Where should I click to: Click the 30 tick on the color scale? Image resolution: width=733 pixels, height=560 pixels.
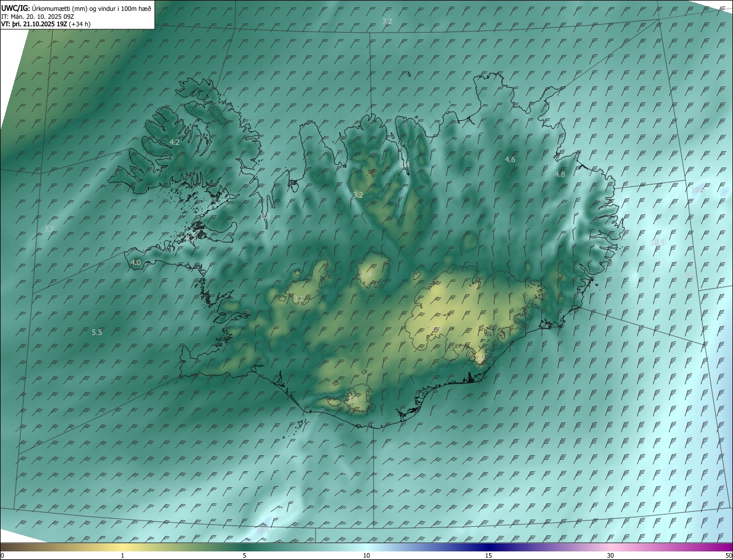[x=610, y=555]
